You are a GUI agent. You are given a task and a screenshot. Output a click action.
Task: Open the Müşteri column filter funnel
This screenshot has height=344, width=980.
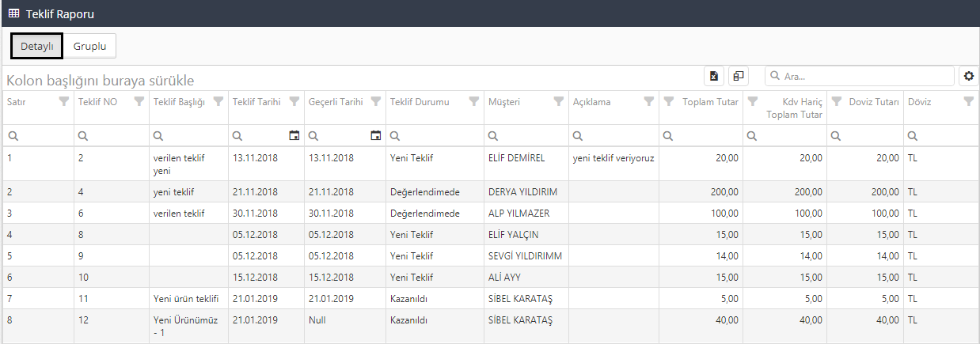(x=559, y=101)
